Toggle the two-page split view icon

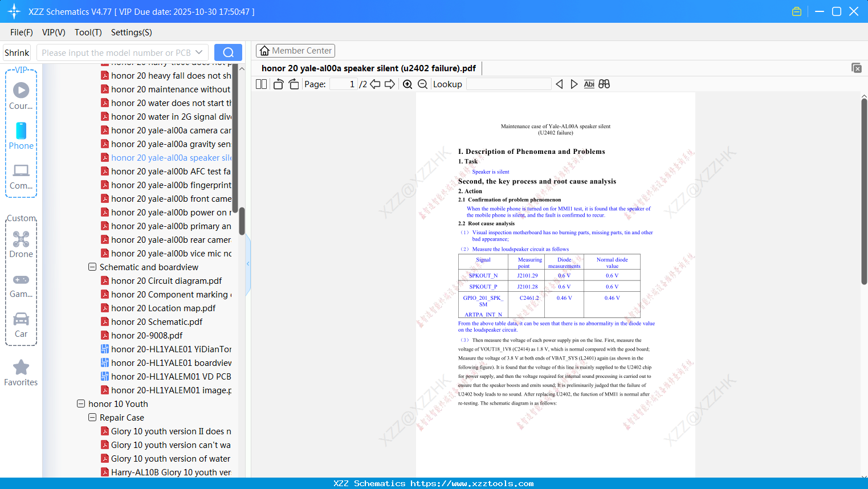pos(262,84)
